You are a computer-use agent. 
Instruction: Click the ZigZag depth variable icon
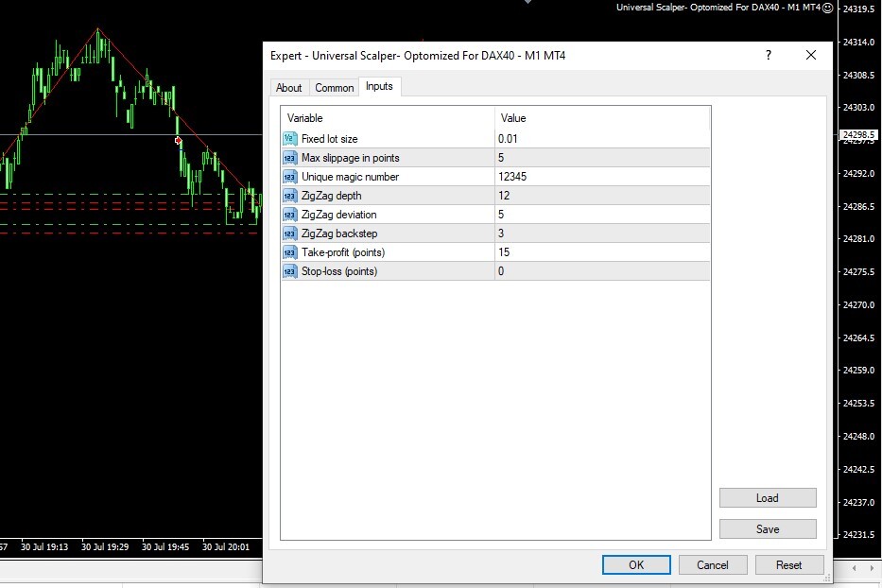[x=289, y=196]
